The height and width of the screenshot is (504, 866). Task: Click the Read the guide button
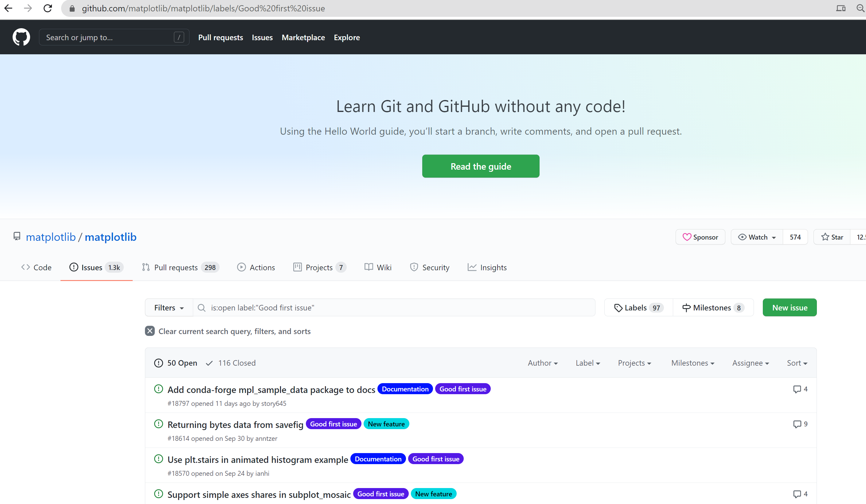tap(480, 166)
